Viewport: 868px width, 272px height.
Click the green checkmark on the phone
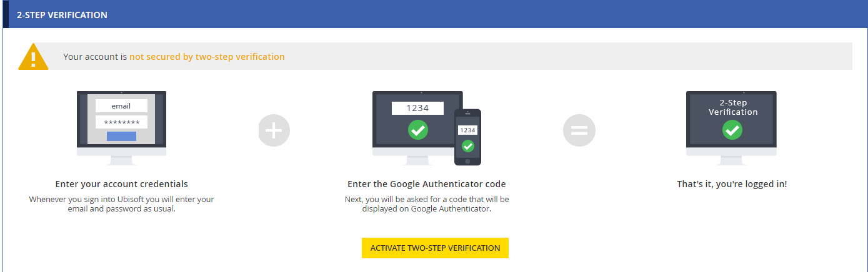tap(467, 146)
